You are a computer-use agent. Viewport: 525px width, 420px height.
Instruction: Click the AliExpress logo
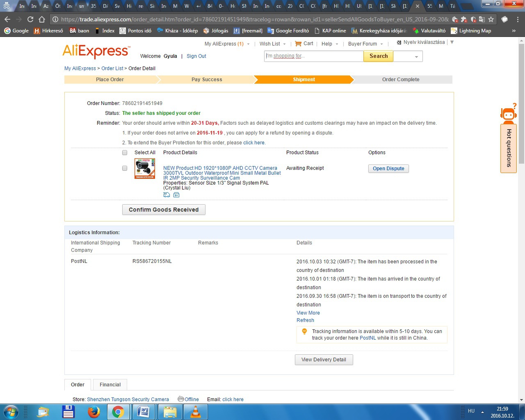pyautogui.click(x=96, y=52)
